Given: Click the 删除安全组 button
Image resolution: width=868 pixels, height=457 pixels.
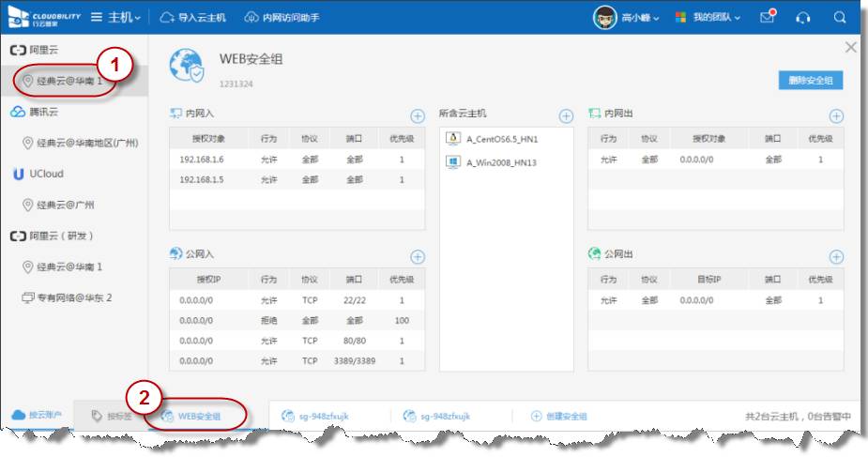Looking at the screenshot, I should point(810,81).
